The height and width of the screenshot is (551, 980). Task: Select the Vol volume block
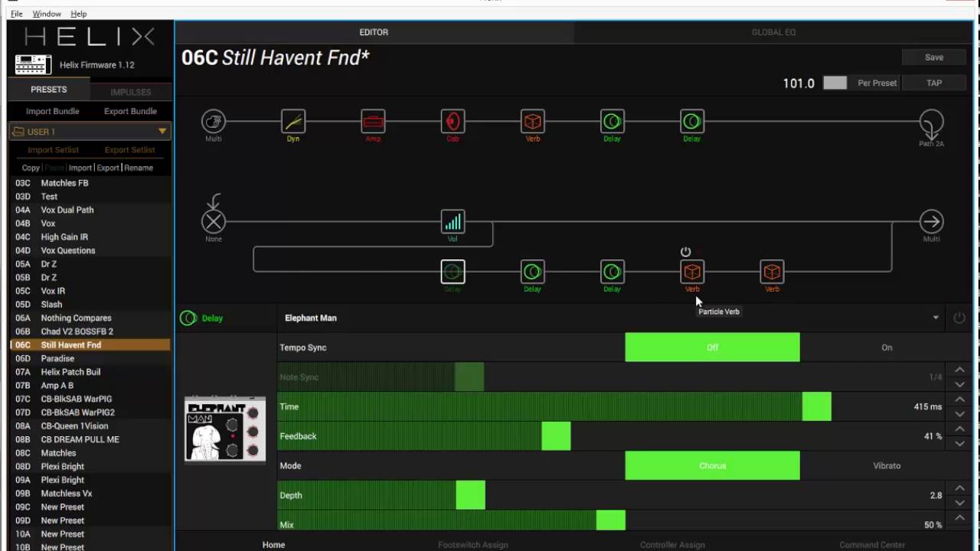pyautogui.click(x=452, y=222)
